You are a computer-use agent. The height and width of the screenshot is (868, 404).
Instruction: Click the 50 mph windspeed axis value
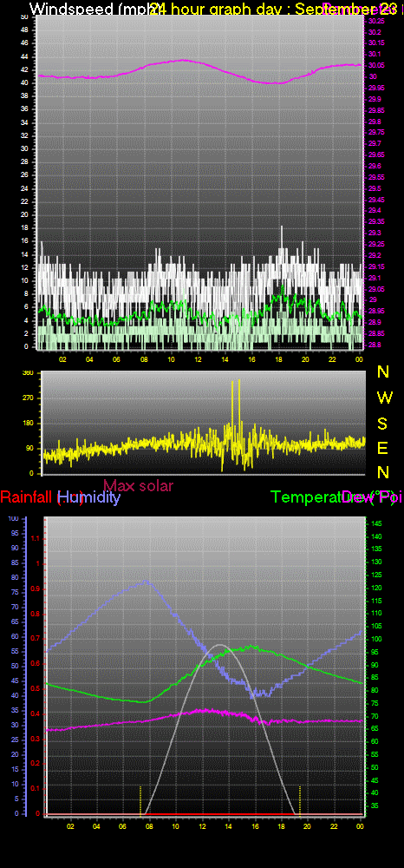click(24, 16)
